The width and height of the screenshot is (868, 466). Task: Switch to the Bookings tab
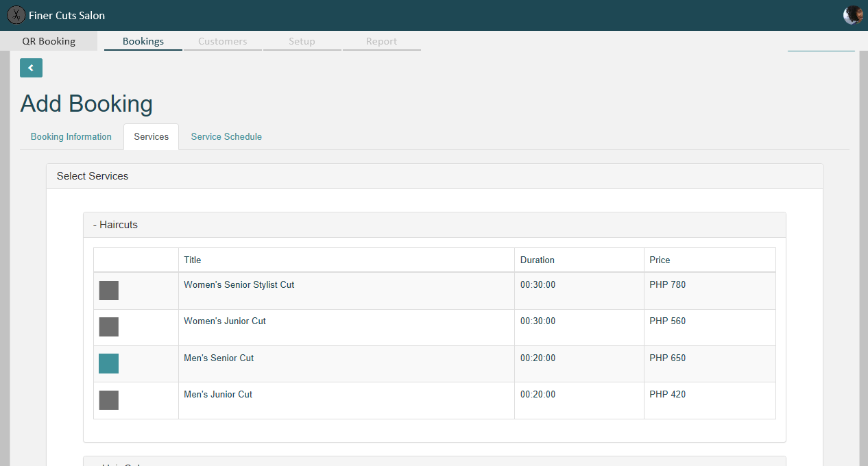coord(143,41)
